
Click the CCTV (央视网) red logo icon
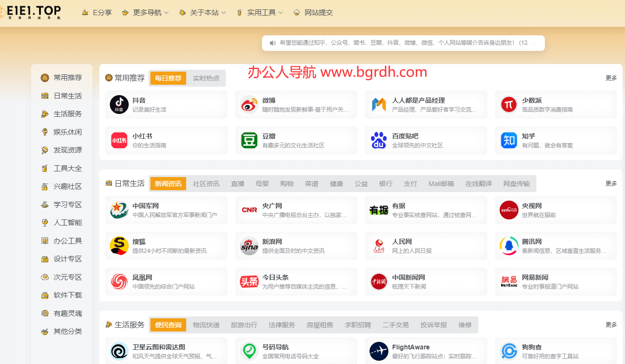pos(509,210)
